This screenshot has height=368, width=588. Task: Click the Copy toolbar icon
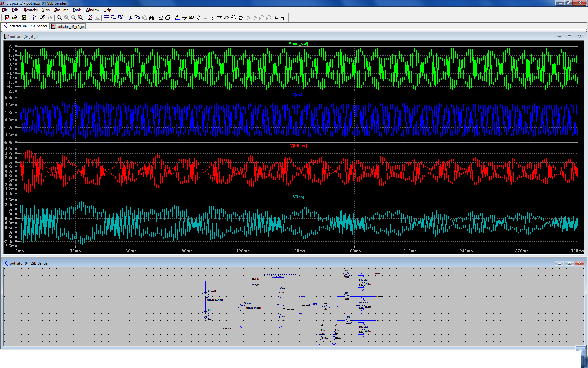pyautogui.click(x=137, y=18)
